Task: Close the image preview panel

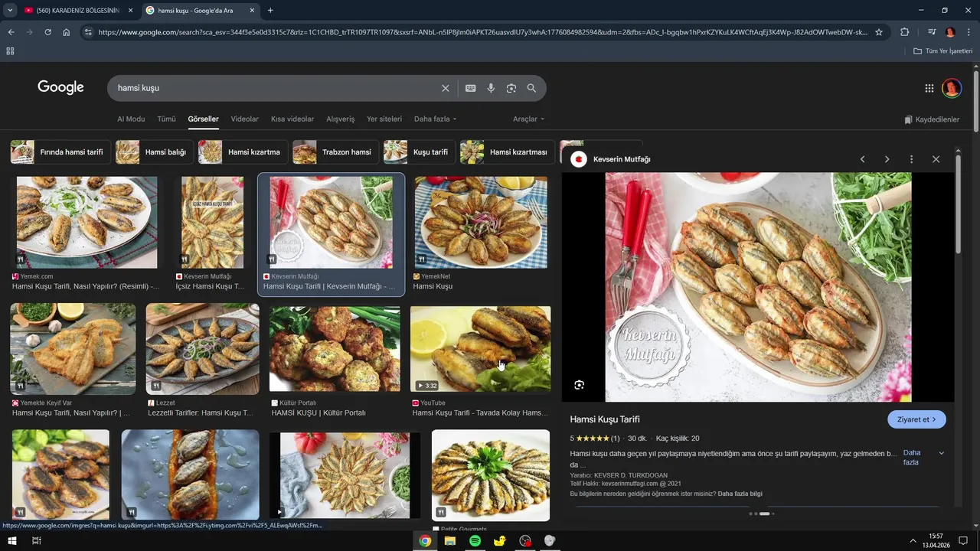Action: [x=936, y=159]
